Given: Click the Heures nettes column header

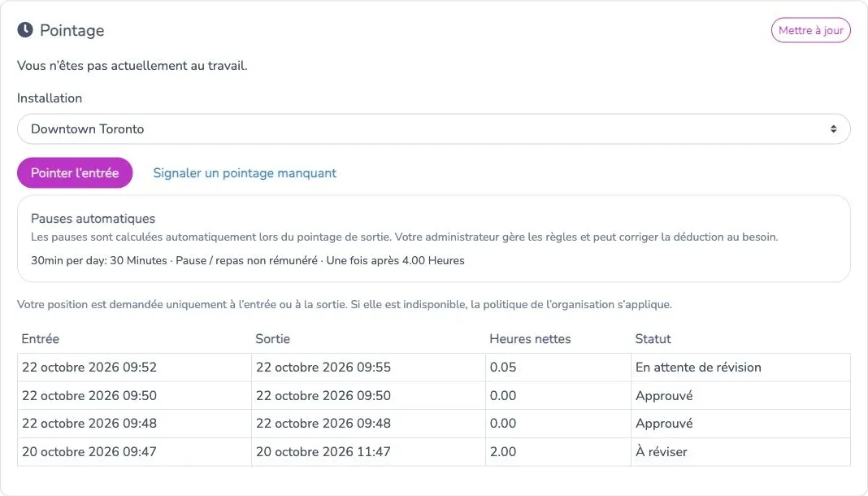Looking at the screenshot, I should (x=530, y=339).
